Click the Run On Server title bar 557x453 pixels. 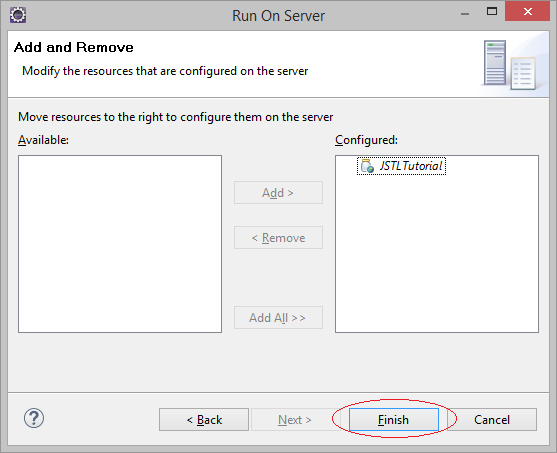[x=278, y=16]
